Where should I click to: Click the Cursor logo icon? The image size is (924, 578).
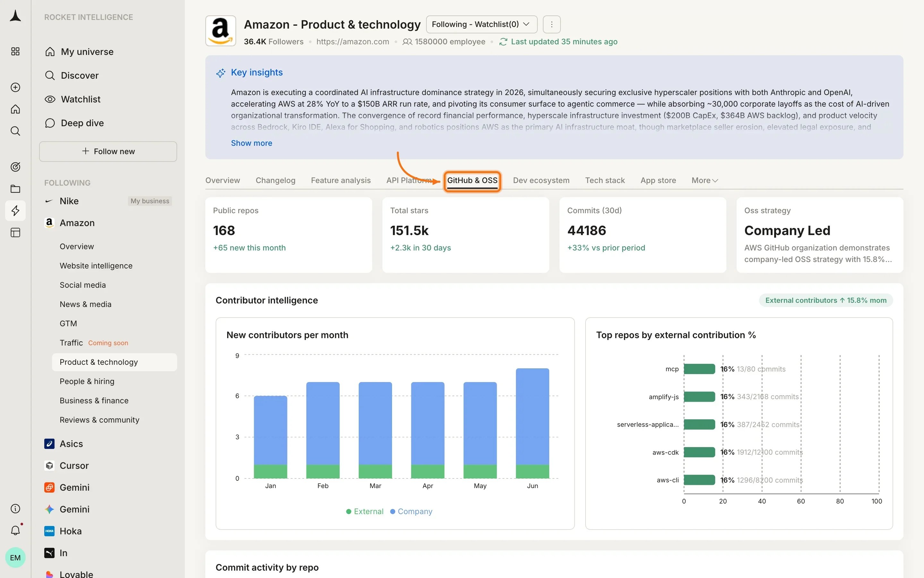point(49,466)
